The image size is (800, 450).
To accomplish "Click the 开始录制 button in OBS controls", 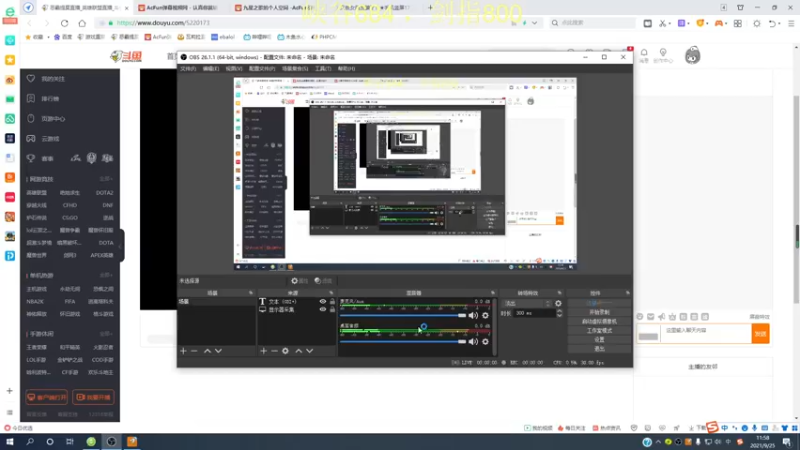I will point(599,312).
